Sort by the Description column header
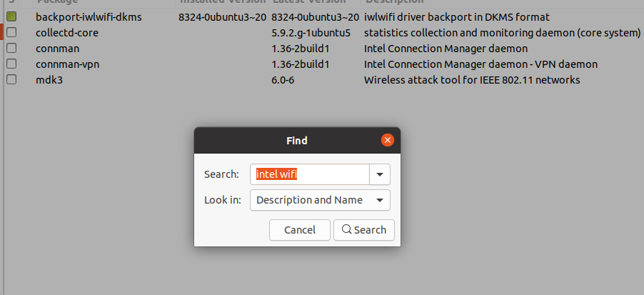Image resolution: width=644 pixels, height=295 pixels. pos(503,2)
